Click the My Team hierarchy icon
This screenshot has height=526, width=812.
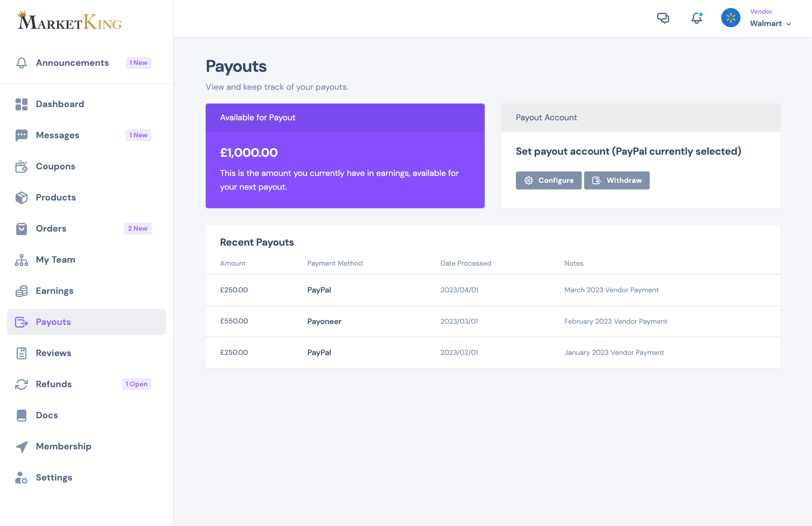(21, 260)
